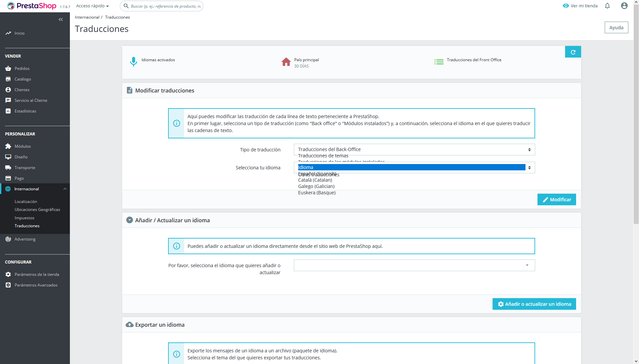Click the product search input field
Image resolution: width=639 pixels, height=364 pixels.
(165, 6)
